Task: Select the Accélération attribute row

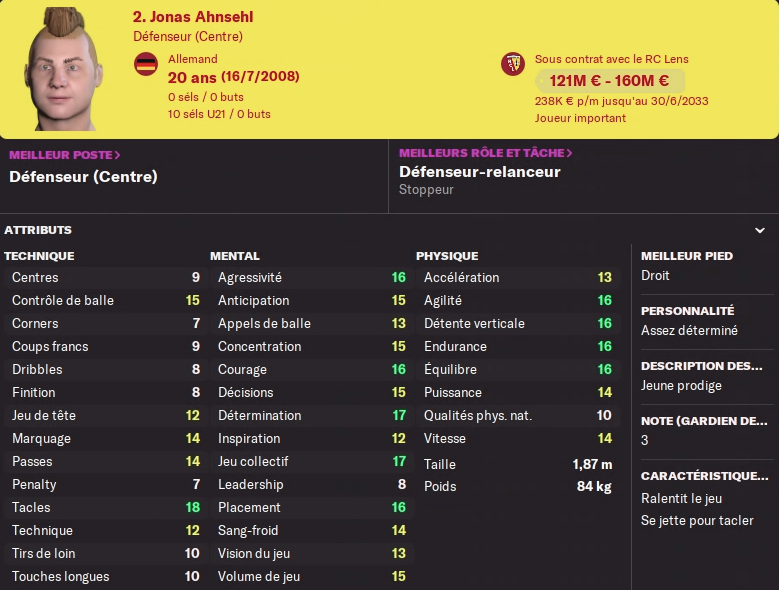Action: (x=518, y=277)
